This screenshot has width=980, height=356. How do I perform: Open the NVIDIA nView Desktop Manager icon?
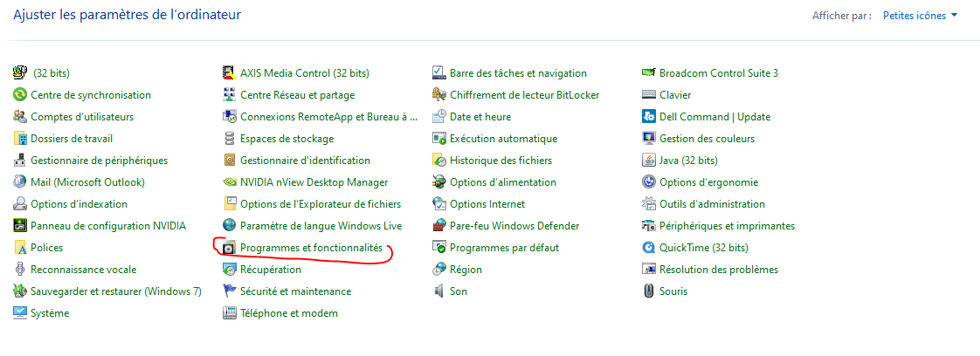[230, 182]
